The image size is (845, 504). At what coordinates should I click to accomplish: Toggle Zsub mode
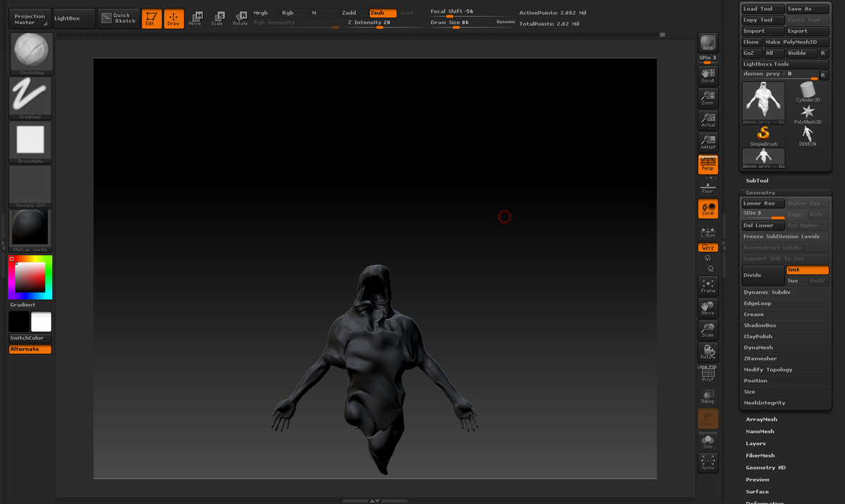pos(382,13)
